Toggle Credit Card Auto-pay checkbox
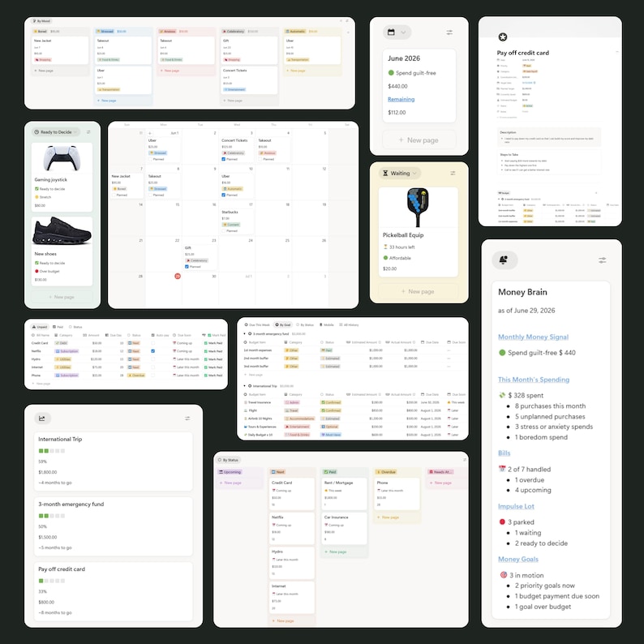This screenshot has width=644, height=644. coord(152,343)
